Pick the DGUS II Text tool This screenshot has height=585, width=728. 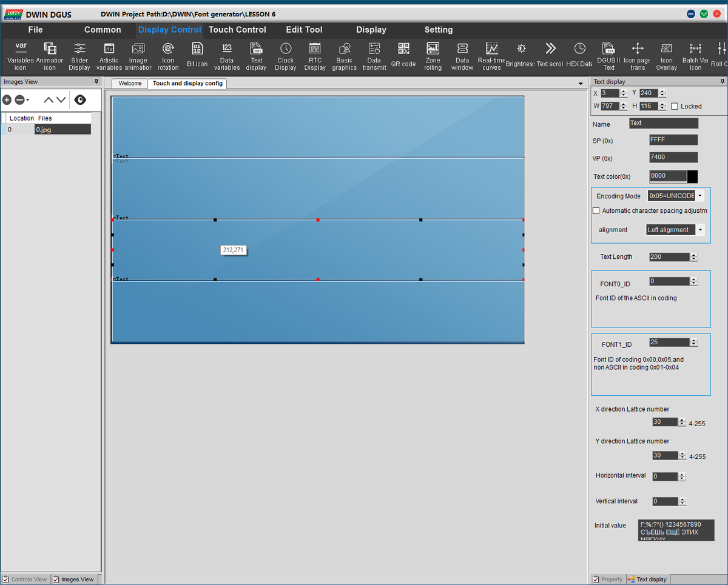coord(608,56)
